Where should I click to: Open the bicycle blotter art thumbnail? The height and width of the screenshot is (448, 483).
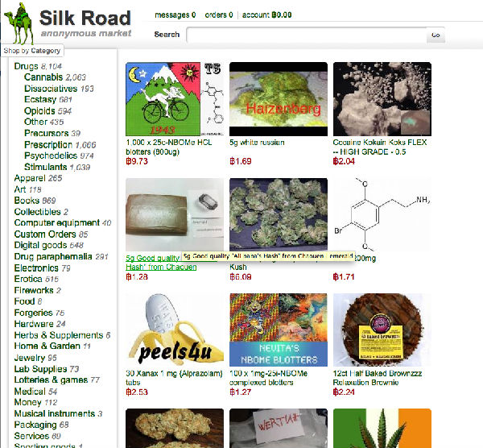click(x=175, y=99)
